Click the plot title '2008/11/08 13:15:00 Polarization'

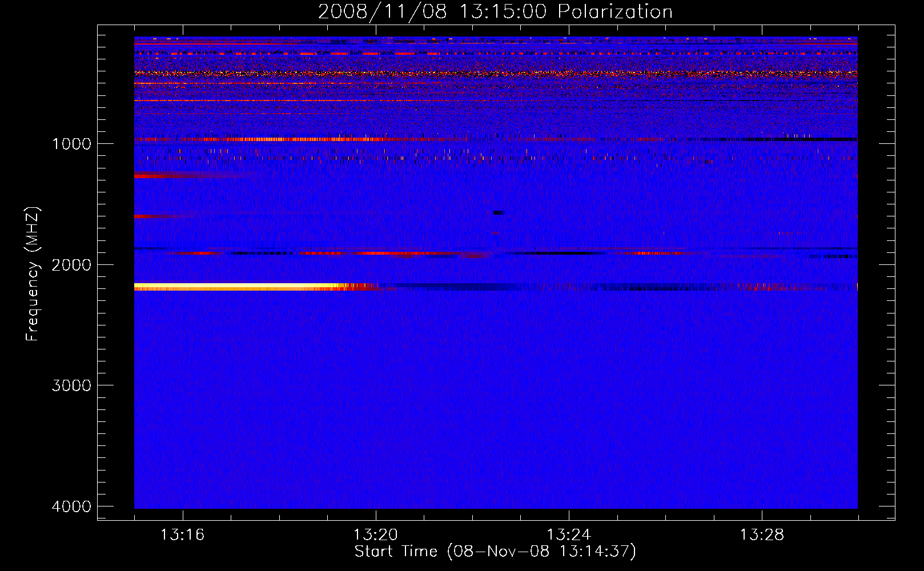coord(495,11)
